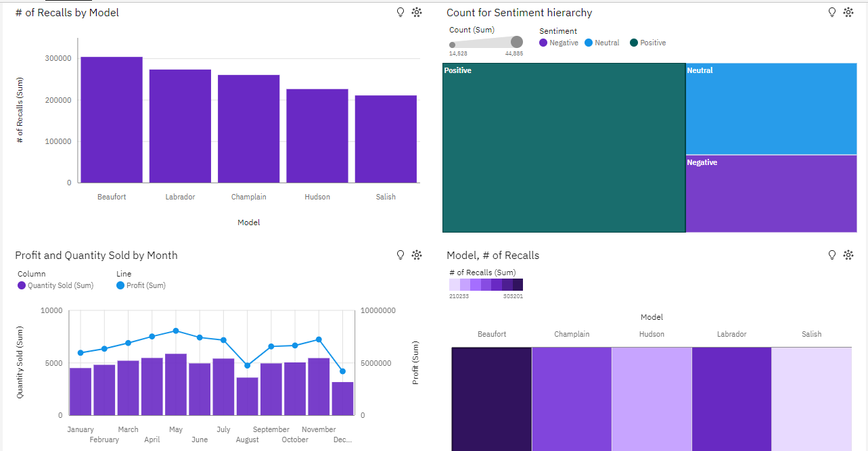Click the Count (Sum) slider maximum handle
The image size is (868, 451).
click(517, 42)
